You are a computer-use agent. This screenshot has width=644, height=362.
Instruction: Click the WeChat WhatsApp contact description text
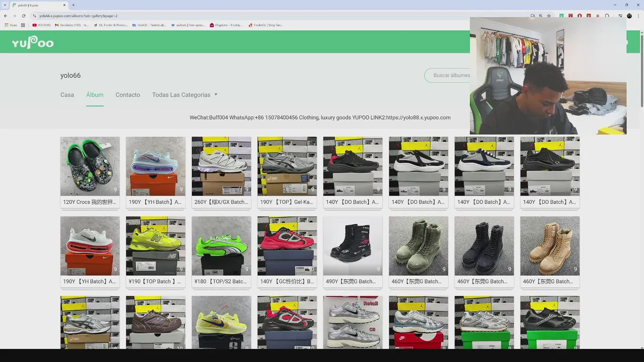(320, 118)
